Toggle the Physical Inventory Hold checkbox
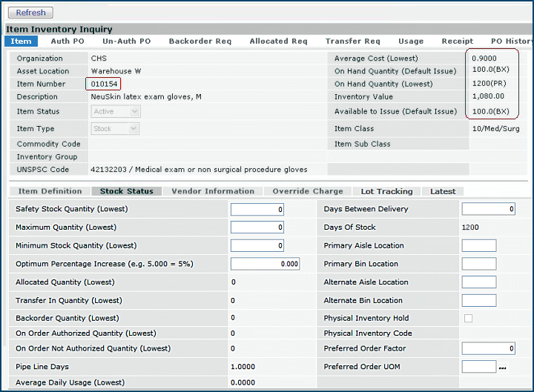The width and height of the screenshot is (534, 392). pyautogui.click(x=467, y=319)
